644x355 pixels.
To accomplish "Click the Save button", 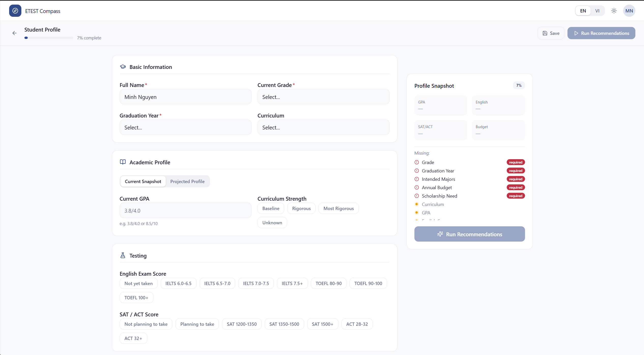I will click(x=551, y=33).
